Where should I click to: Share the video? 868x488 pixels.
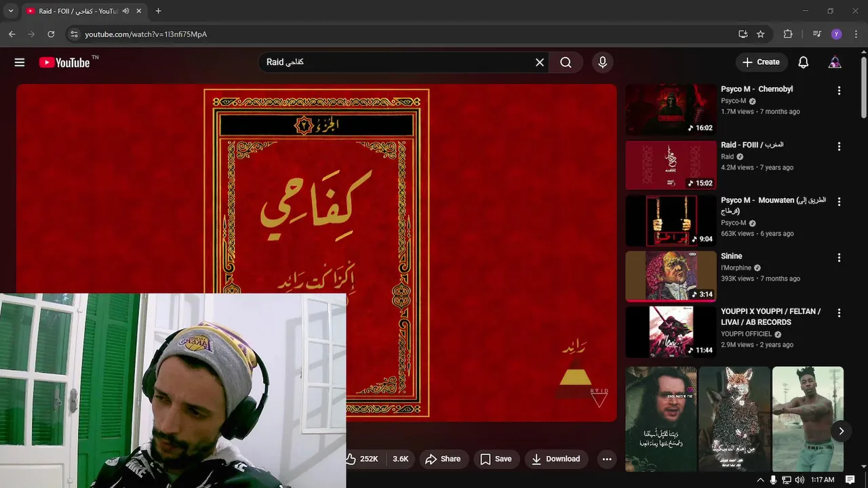(x=443, y=459)
